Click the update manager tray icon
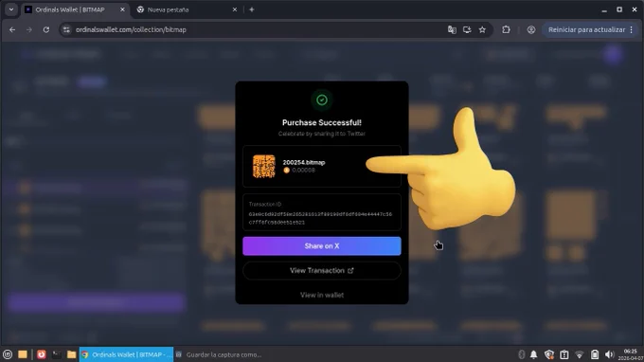Viewport: 644px width, 362px height. click(564, 354)
